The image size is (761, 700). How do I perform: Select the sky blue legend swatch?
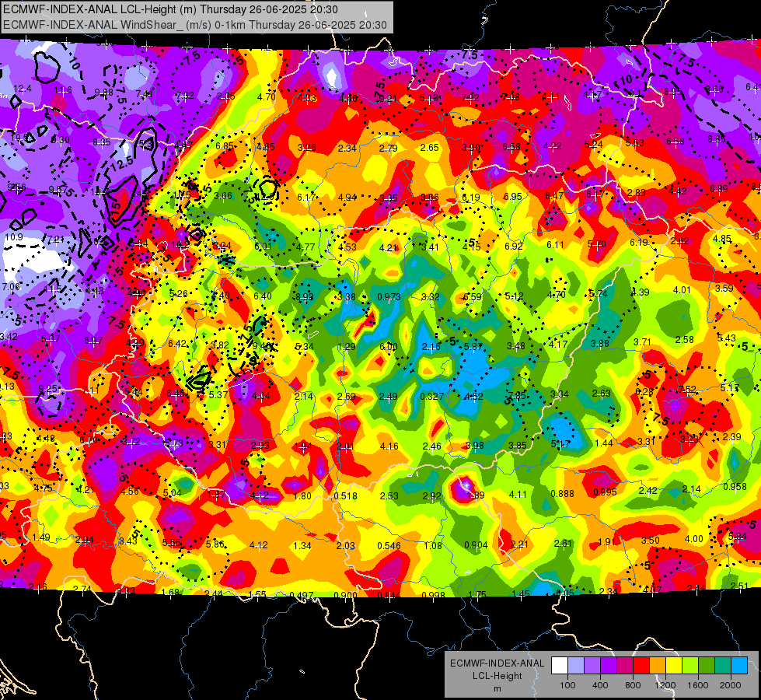(x=739, y=666)
